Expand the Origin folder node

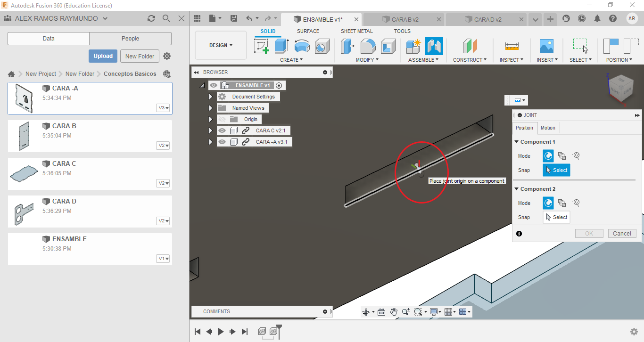click(210, 119)
